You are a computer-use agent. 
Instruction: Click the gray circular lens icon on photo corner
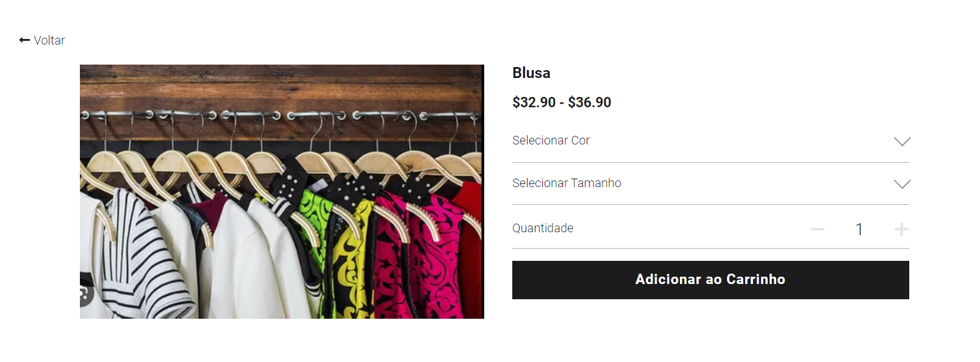point(87,295)
